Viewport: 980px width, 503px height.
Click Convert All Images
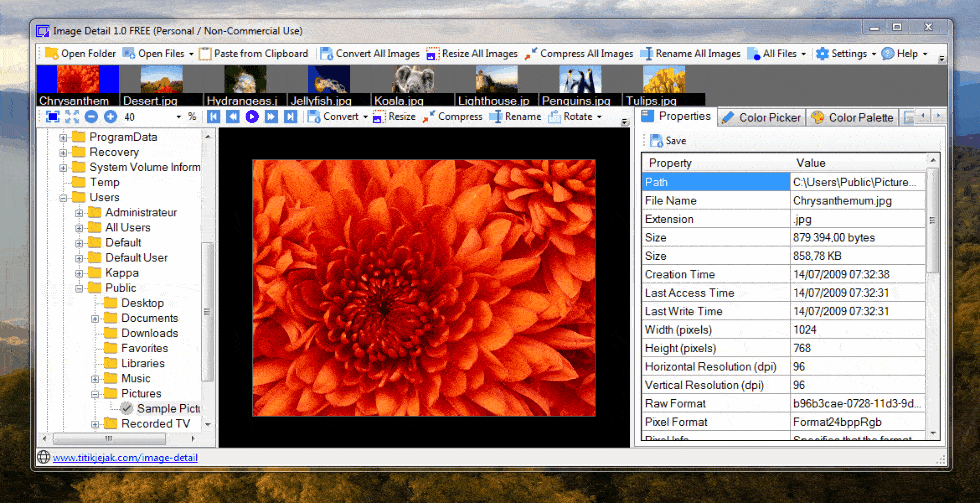point(370,54)
